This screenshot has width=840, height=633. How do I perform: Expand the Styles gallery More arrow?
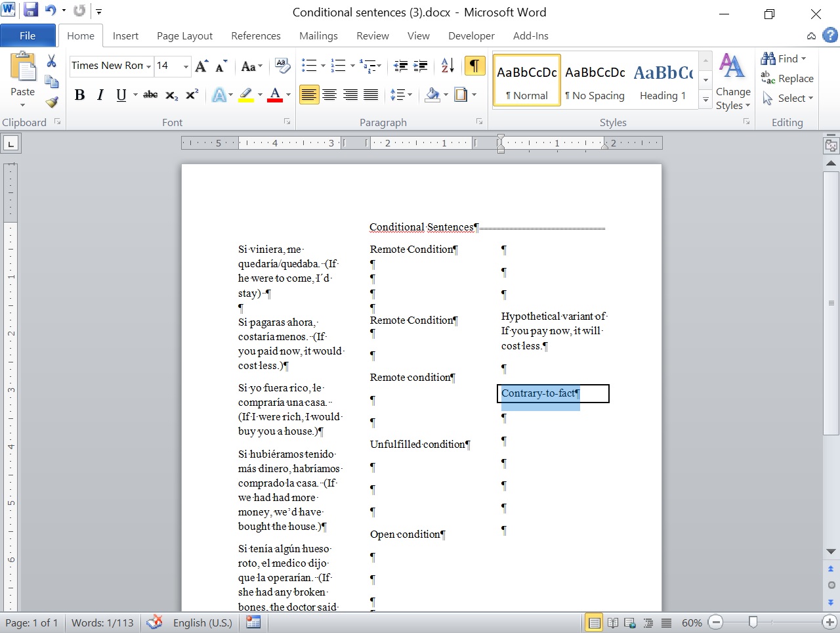click(705, 100)
